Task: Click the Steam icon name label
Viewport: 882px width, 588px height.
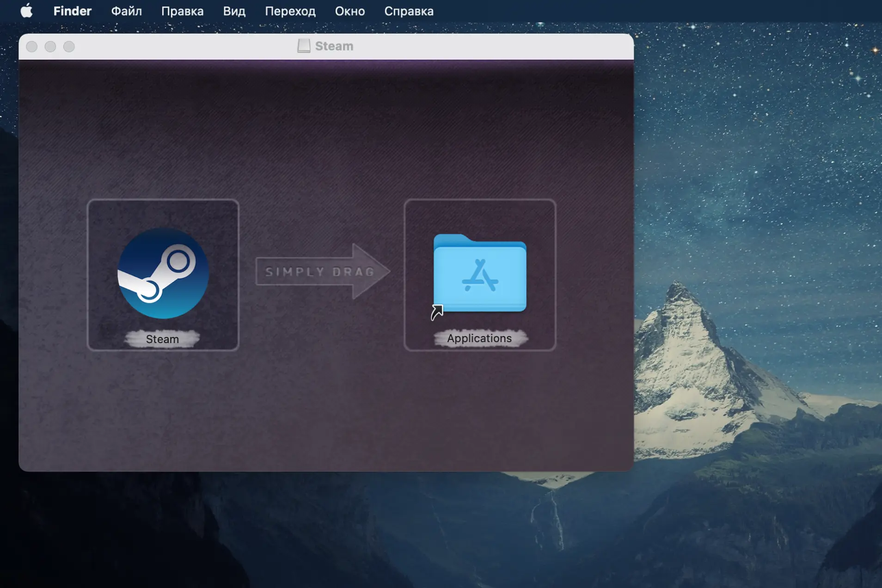Action: point(162,339)
